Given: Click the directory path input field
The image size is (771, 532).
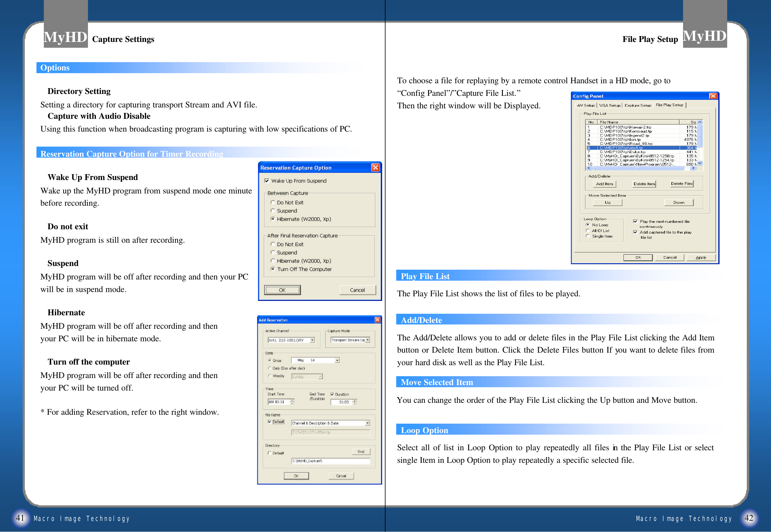Looking at the screenshot, I should coord(330,461).
